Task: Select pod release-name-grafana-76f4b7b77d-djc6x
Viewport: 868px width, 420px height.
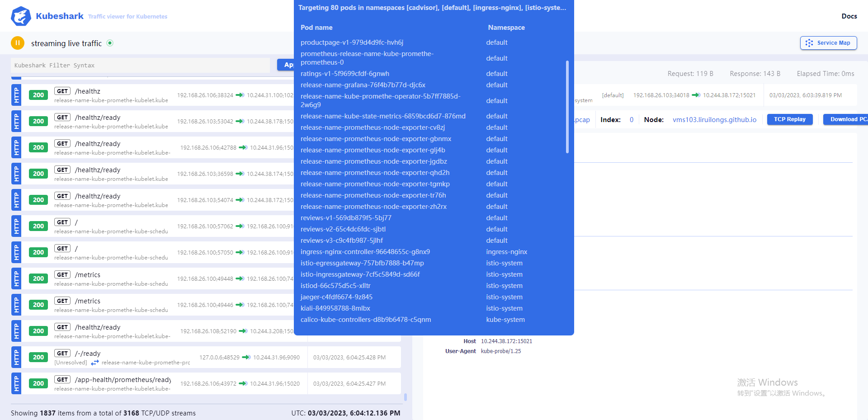Action: click(363, 85)
